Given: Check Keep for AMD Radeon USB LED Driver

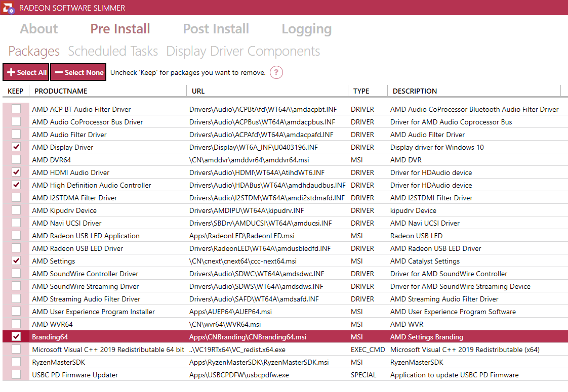Looking at the screenshot, I should [16, 248].
